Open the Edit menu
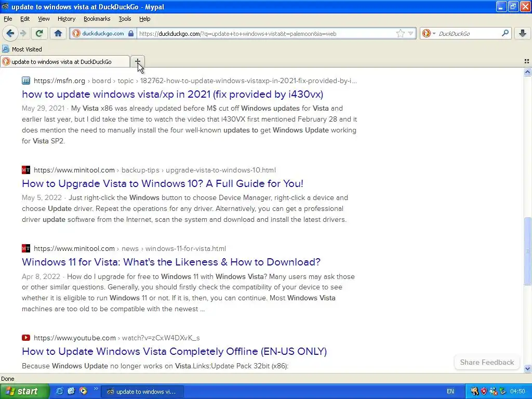Image resolution: width=532 pixels, height=399 pixels. pyautogui.click(x=25, y=19)
